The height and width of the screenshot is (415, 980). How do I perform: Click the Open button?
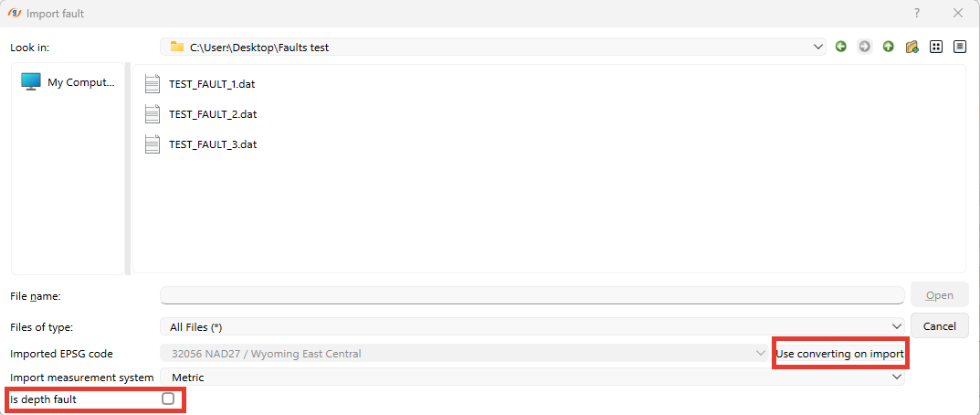click(939, 295)
